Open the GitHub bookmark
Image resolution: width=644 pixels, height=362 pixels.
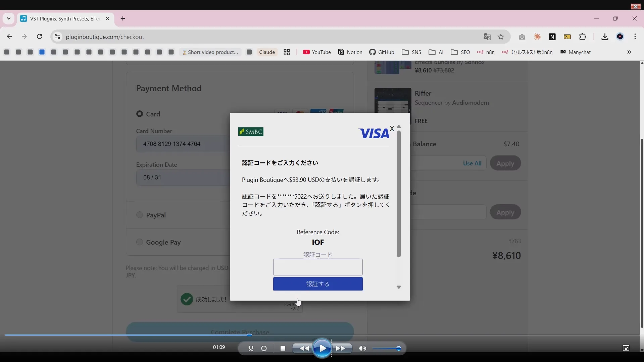(382, 52)
